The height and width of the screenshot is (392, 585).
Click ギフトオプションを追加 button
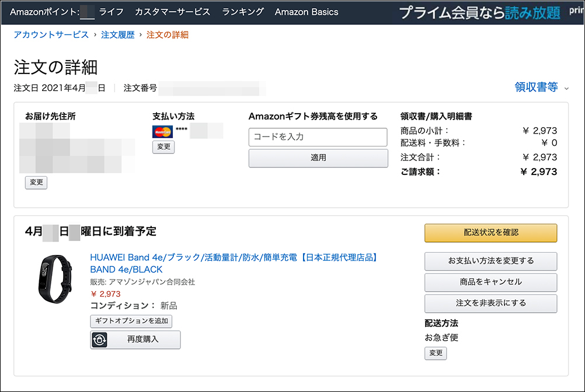(131, 321)
